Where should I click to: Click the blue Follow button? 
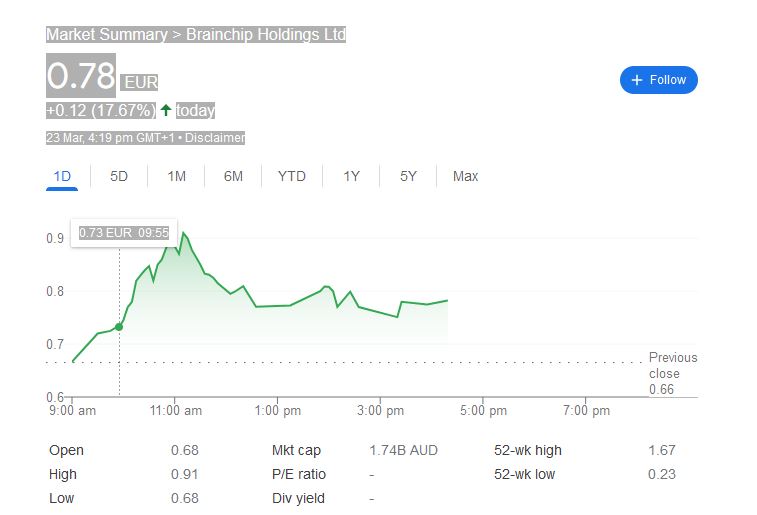(x=659, y=80)
